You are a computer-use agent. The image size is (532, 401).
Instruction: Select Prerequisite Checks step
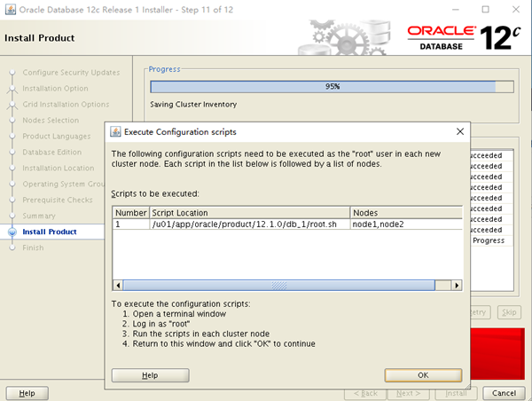(x=58, y=200)
